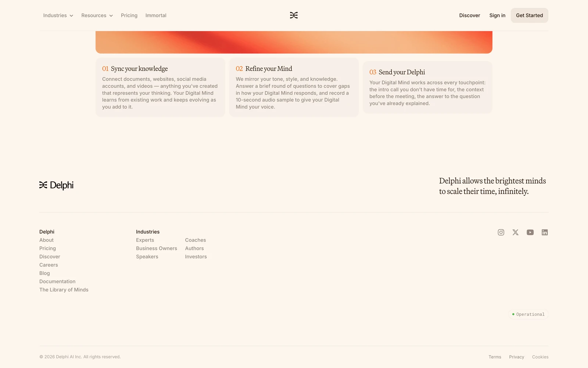
Task: Select the Experts industry link
Action: (x=145, y=240)
